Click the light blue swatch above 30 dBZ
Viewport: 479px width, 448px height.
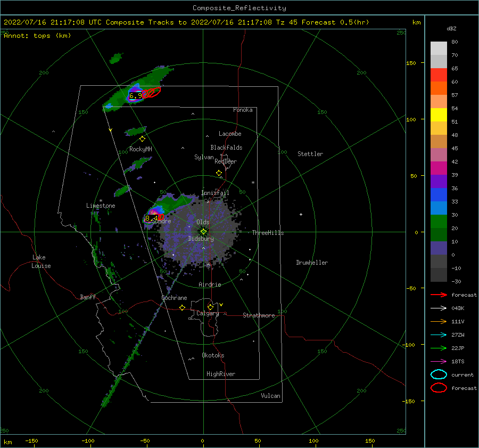click(x=439, y=208)
